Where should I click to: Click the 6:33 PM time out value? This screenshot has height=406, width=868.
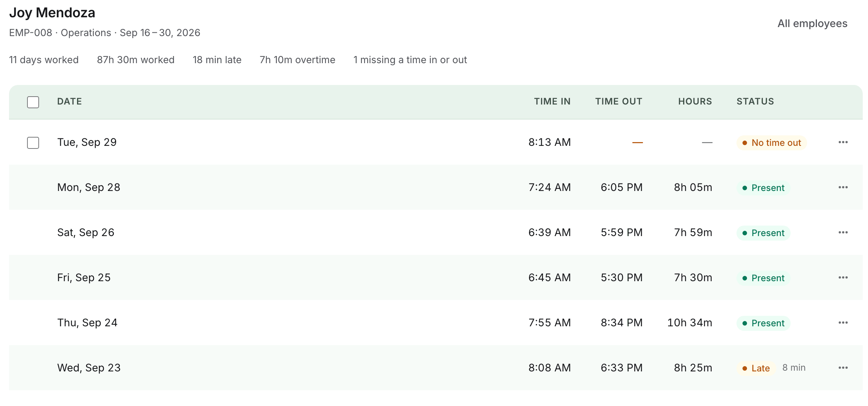(622, 368)
